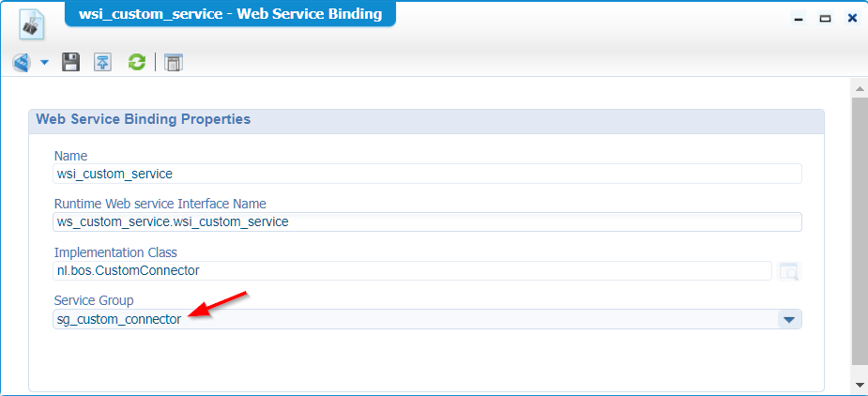868x396 pixels.
Task: Click into the Name input field
Action: (x=427, y=174)
